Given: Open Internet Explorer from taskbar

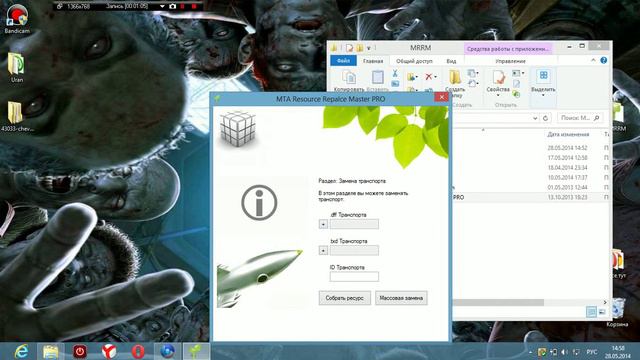Looking at the screenshot, I should click(x=21, y=351).
